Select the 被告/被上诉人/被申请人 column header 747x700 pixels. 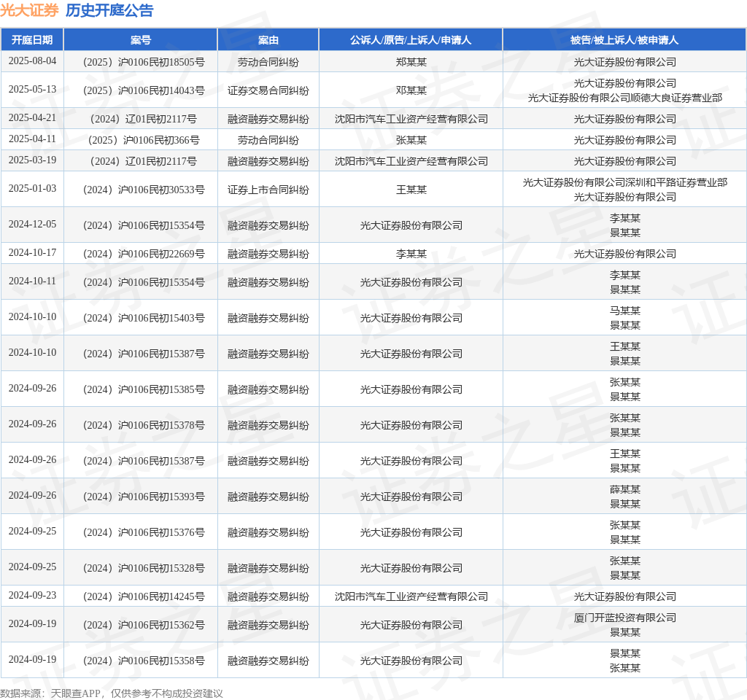point(624,40)
